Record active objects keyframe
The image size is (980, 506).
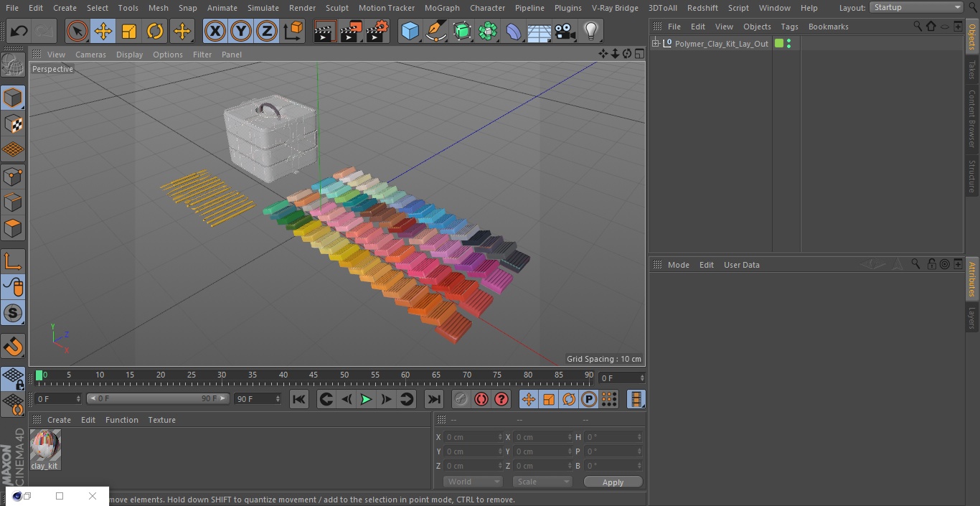pyautogui.click(x=461, y=399)
